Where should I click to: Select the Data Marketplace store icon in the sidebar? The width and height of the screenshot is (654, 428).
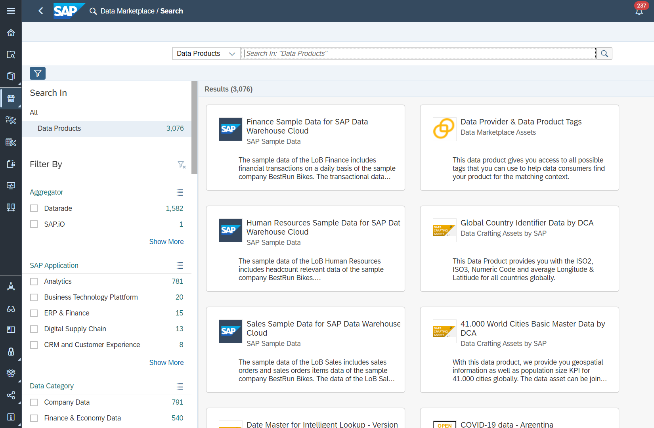tap(11, 98)
